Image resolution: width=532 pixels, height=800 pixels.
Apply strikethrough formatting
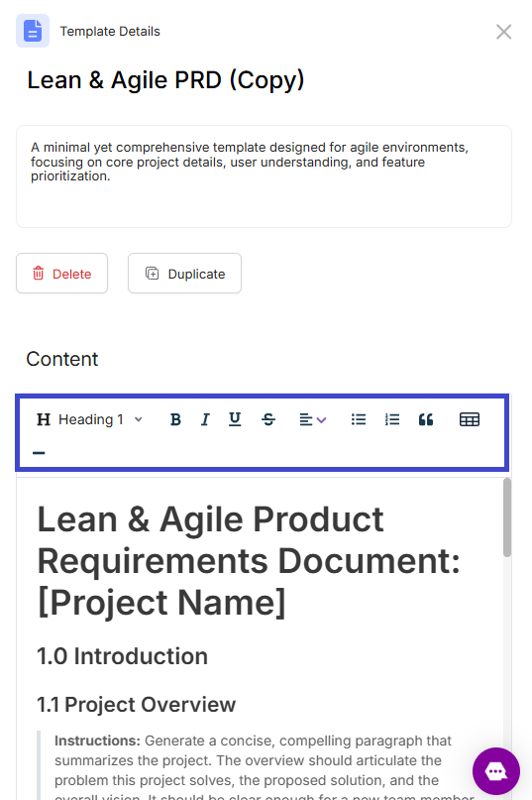[x=268, y=419]
